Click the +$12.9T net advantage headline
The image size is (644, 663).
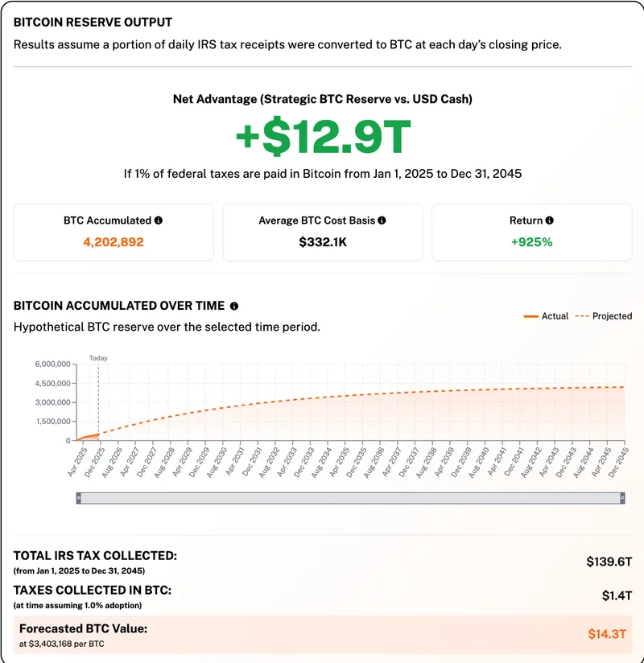(323, 138)
